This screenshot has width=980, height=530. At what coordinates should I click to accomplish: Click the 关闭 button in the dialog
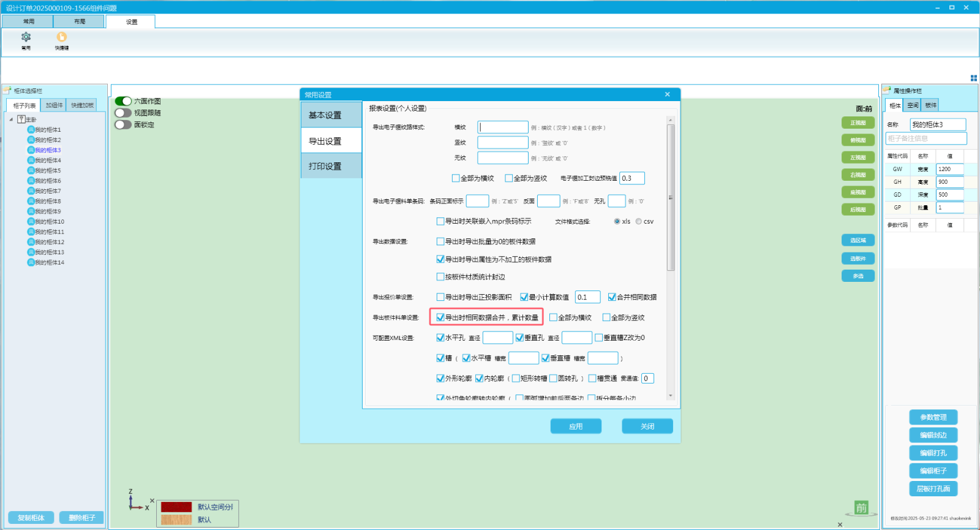647,426
